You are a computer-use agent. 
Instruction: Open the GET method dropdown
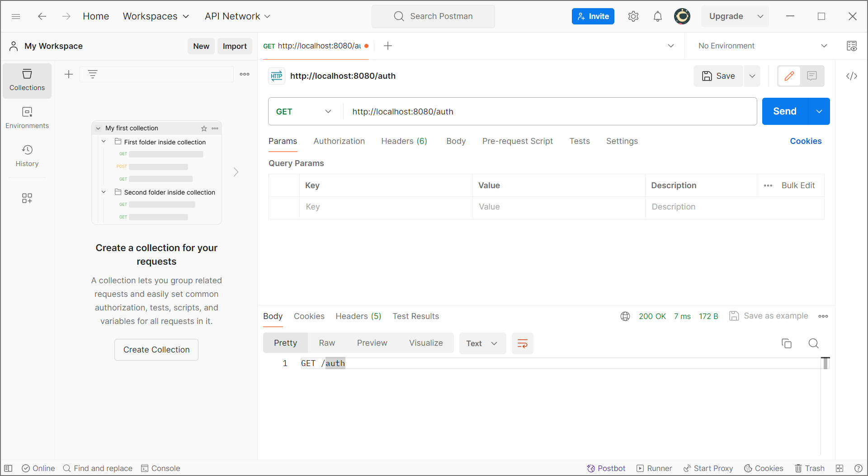tap(304, 111)
